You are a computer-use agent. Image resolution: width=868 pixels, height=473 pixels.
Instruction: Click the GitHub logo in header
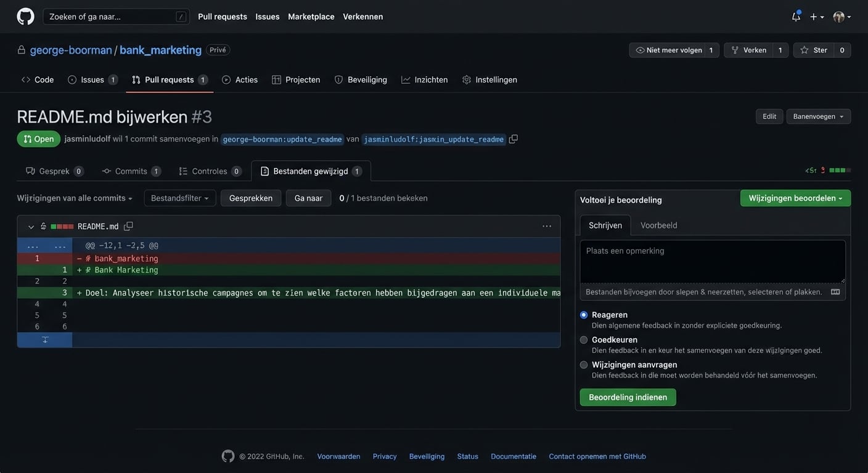tap(25, 17)
